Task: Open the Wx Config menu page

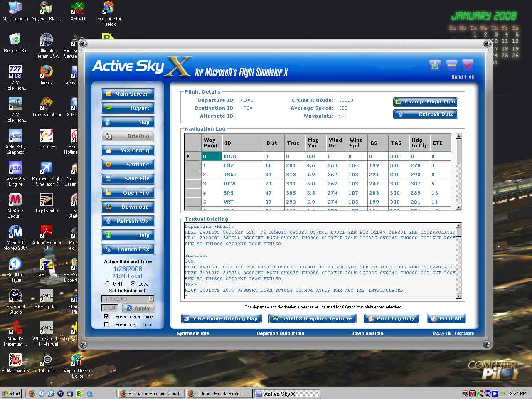Action: 128,150
